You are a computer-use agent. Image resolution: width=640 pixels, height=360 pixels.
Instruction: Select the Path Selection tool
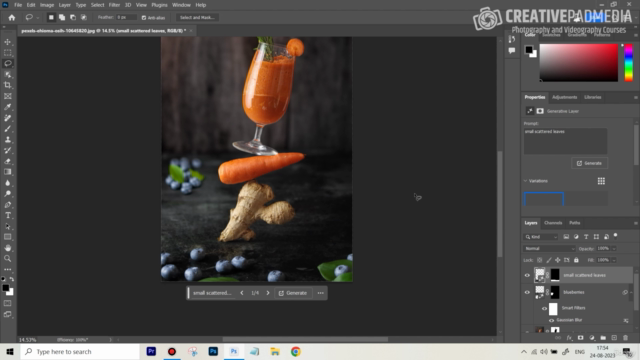pos(7,226)
